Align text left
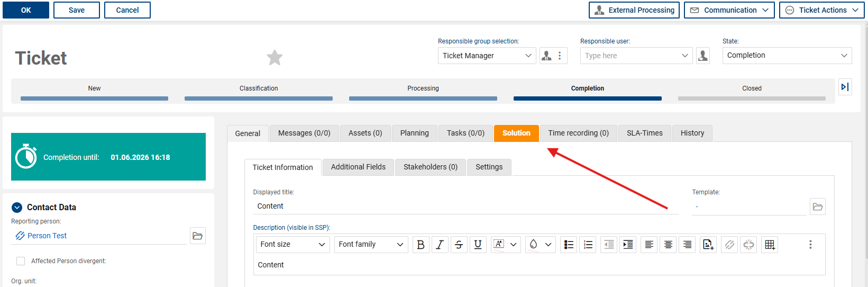 (x=649, y=244)
